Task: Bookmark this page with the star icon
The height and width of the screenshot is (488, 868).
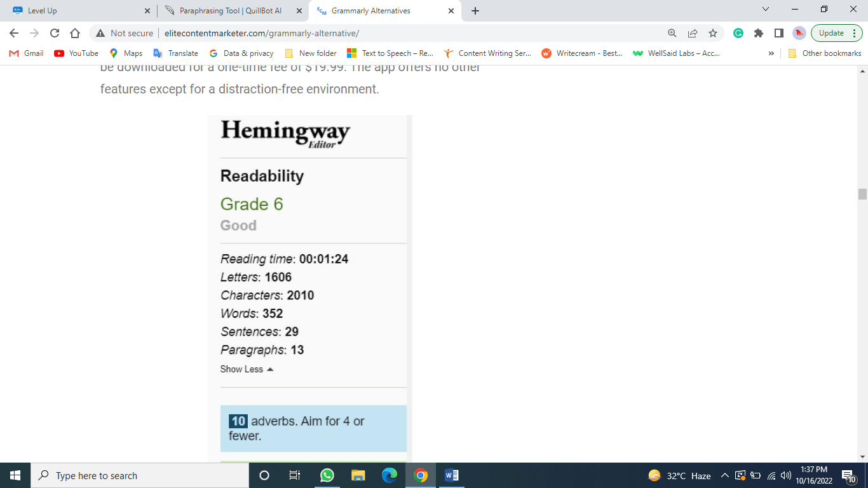Action: pyautogui.click(x=713, y=33)
